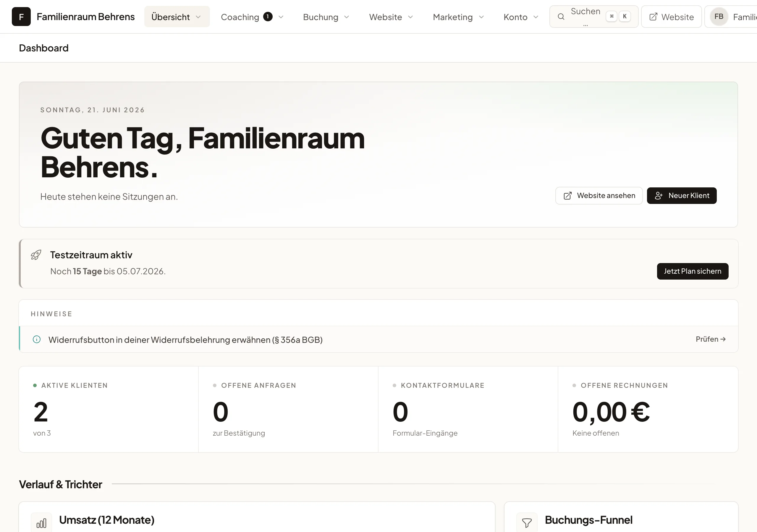Click Website ansehen button

coord(599,196)
